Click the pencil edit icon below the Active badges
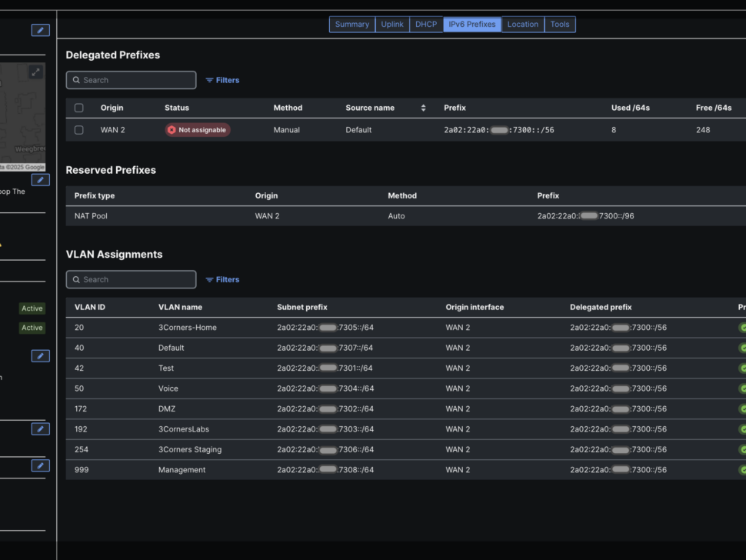This screenshot has height=560, width=746. tap(40, 355)
